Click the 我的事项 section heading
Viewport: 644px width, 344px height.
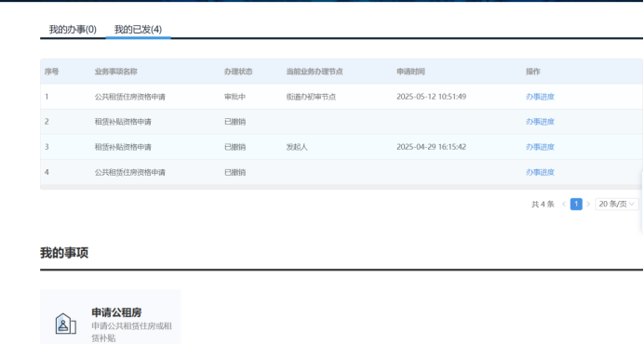64,253
